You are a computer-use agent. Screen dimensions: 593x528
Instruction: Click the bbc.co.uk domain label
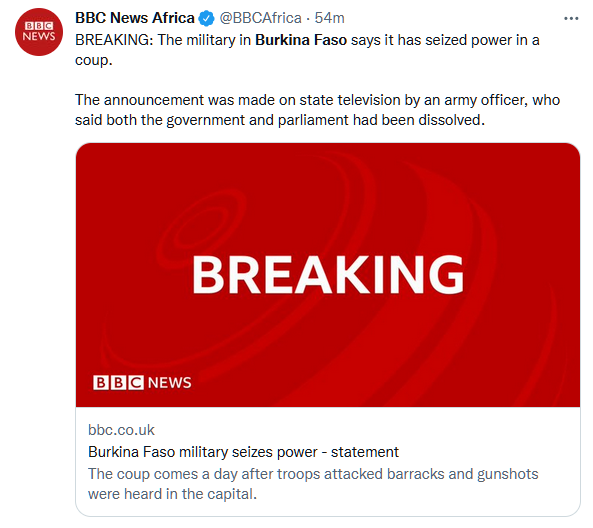click(x=121, y=430)
